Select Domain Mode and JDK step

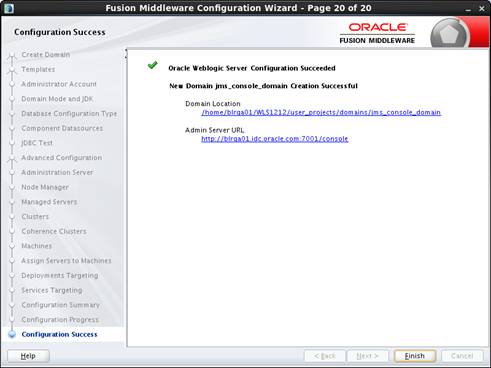click(57, 99)
